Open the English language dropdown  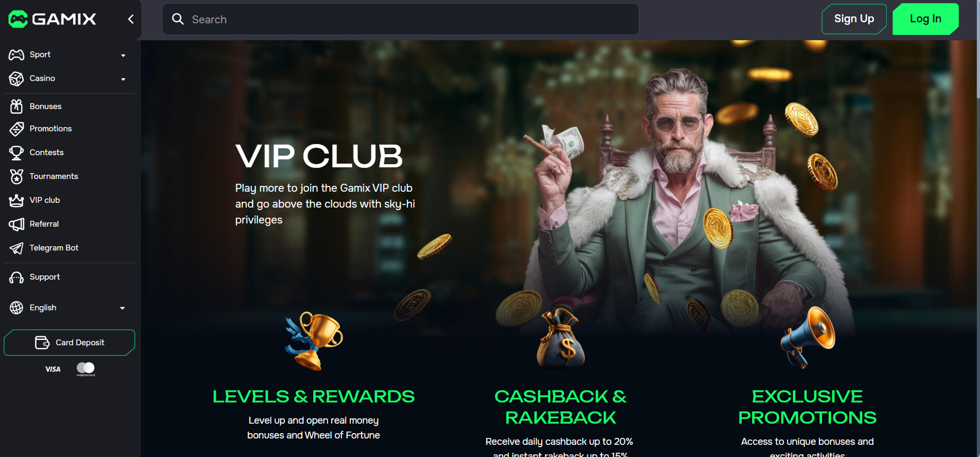[x=69, y=308]
